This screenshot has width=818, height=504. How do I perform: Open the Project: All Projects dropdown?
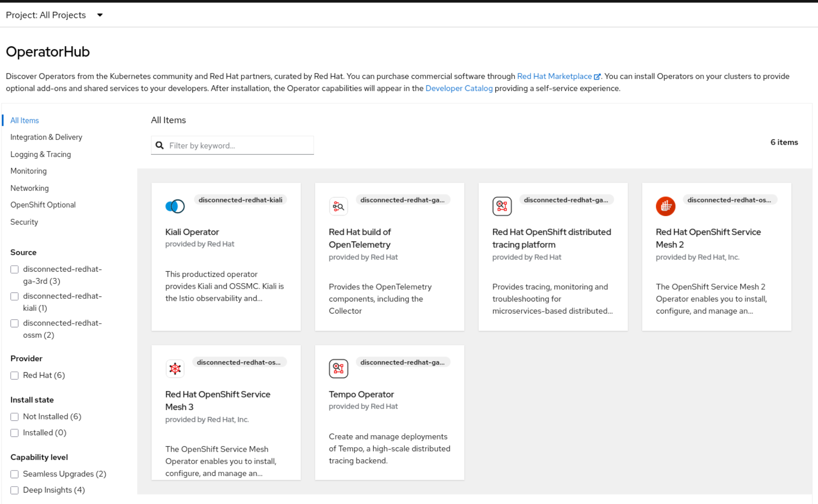54,15
